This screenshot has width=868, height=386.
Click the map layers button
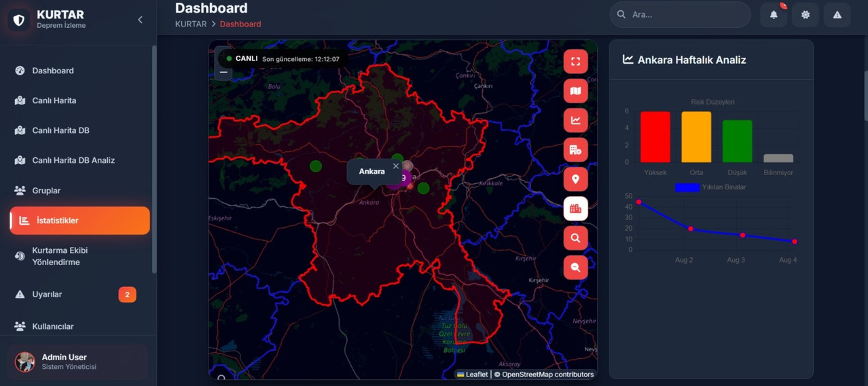click(x=575, y=91)
